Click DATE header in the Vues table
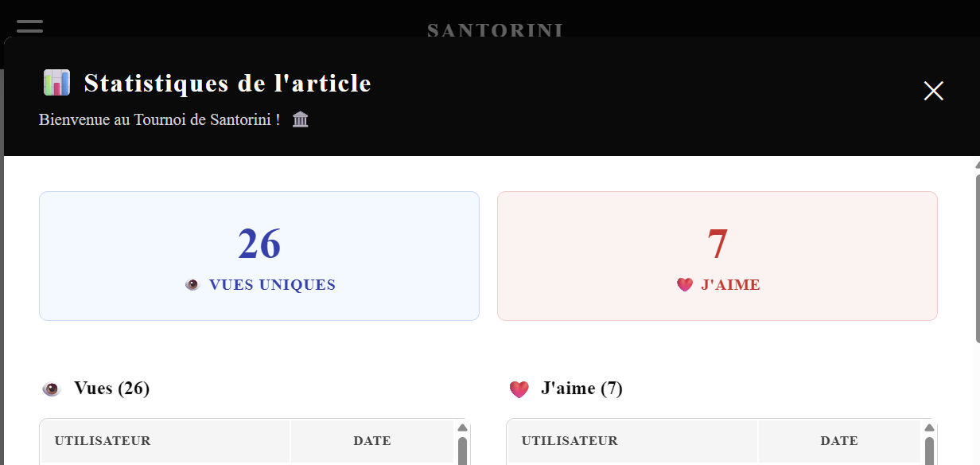 372,441
